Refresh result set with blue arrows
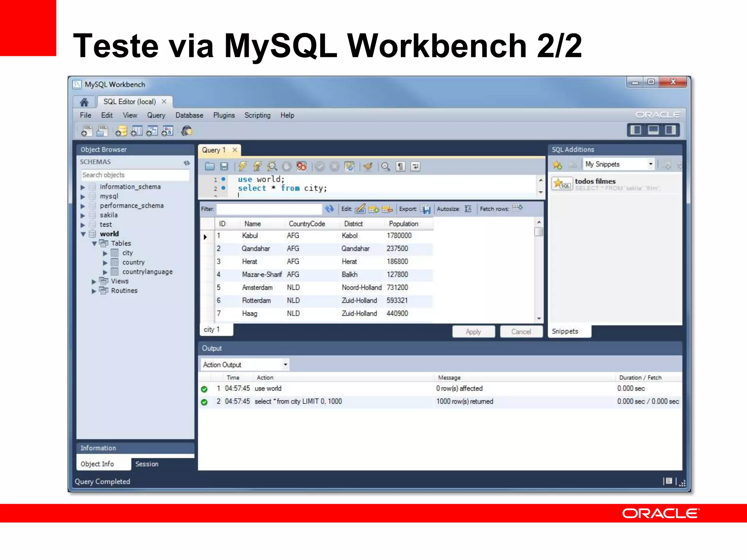The image size is (747, 560). (x=329, y=209)
